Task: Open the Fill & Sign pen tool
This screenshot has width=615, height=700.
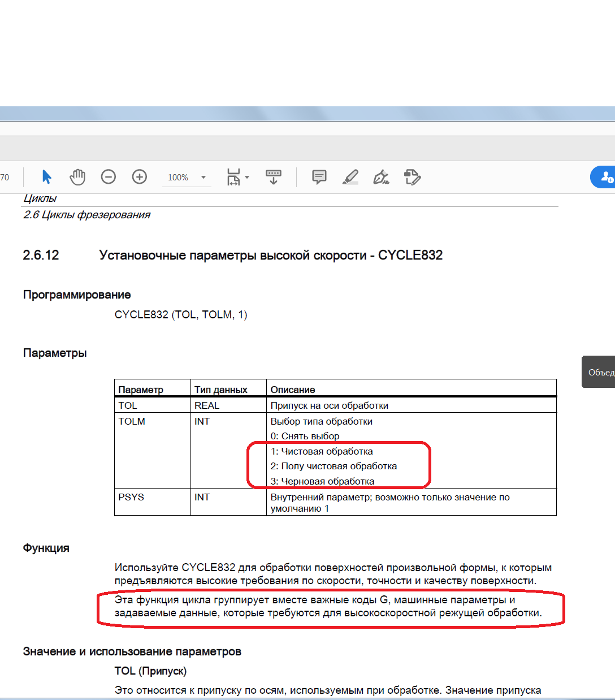Action: pyautogui.click(x=382, y=177)
